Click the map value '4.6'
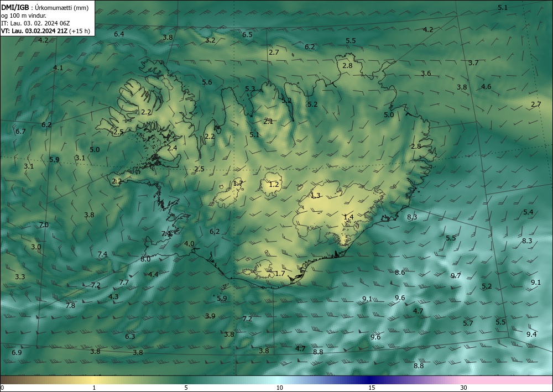Screen dimensions: 553x392 pyautogui.click(x=486, y=86)
